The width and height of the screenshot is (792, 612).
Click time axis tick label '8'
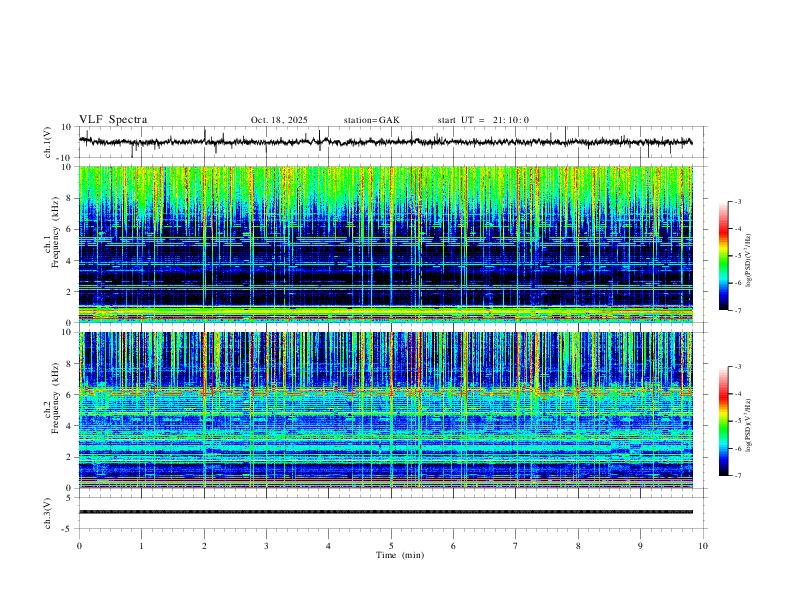578,546
